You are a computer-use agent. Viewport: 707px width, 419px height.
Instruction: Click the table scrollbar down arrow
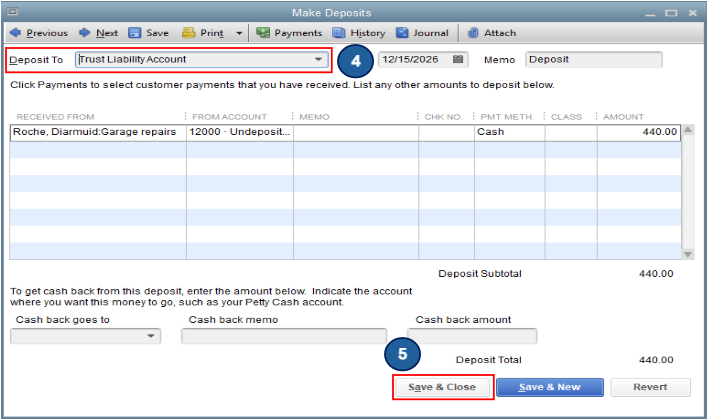coord(688,254)
